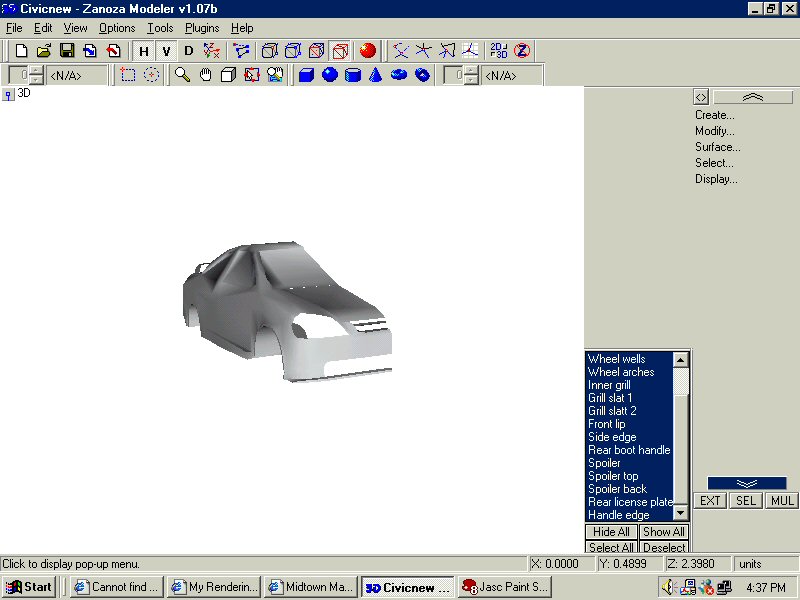Image resolution: width=800 pixels, height=600 pixels.
Task: Expand the Create... command group
Action: click(715, 115)
